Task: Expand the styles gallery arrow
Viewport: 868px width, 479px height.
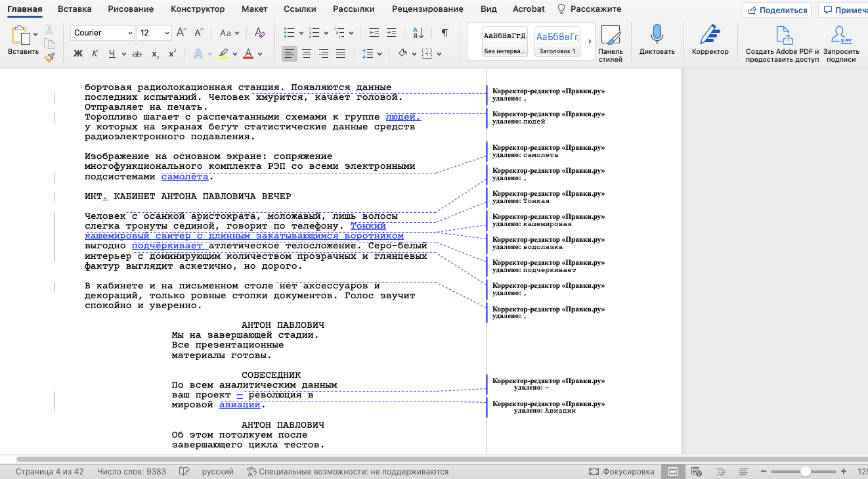Action: pos(590,41)
